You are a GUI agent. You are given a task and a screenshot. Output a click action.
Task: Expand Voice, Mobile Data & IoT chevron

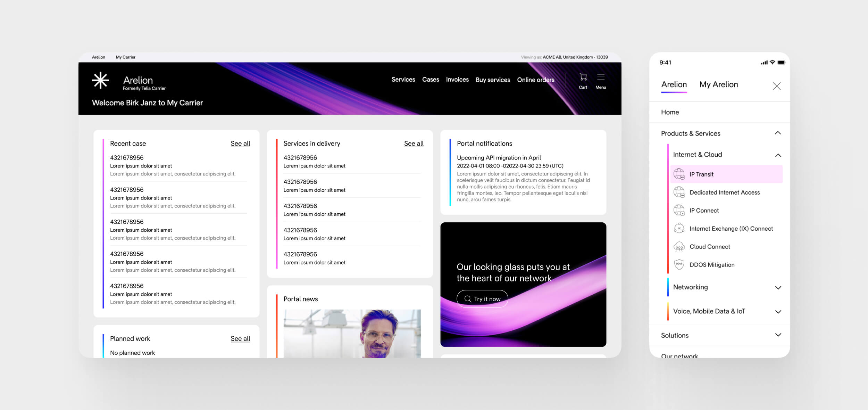pos(778,312)
